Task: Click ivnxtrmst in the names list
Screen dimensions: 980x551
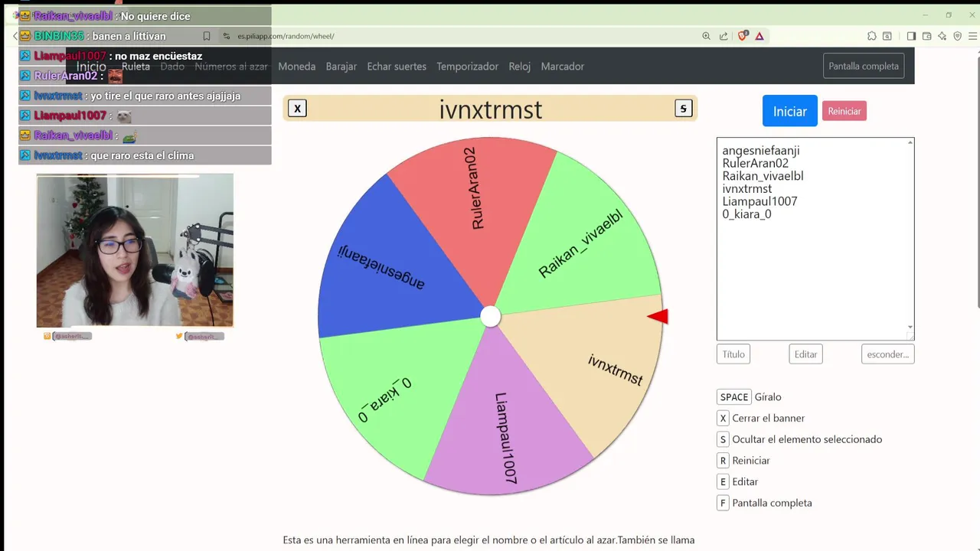Action: click(747, 188)
